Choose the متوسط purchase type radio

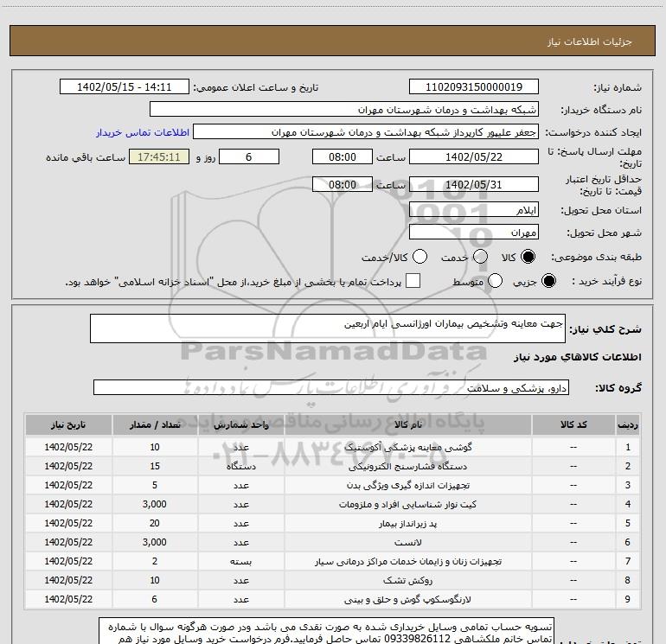click(x=495, y=281)
